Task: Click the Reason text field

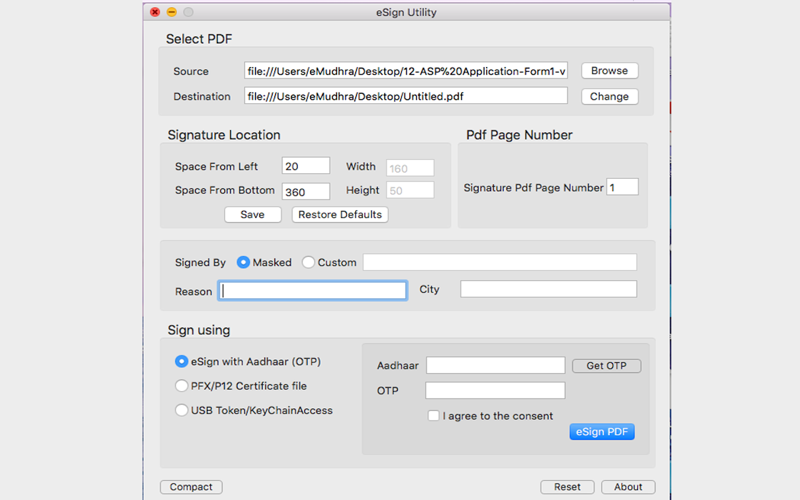Action: pos(312,290)
